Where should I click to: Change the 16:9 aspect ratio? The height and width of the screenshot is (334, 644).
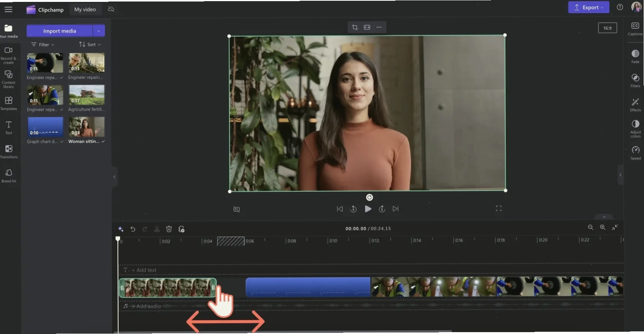click(x=607, y=28)
